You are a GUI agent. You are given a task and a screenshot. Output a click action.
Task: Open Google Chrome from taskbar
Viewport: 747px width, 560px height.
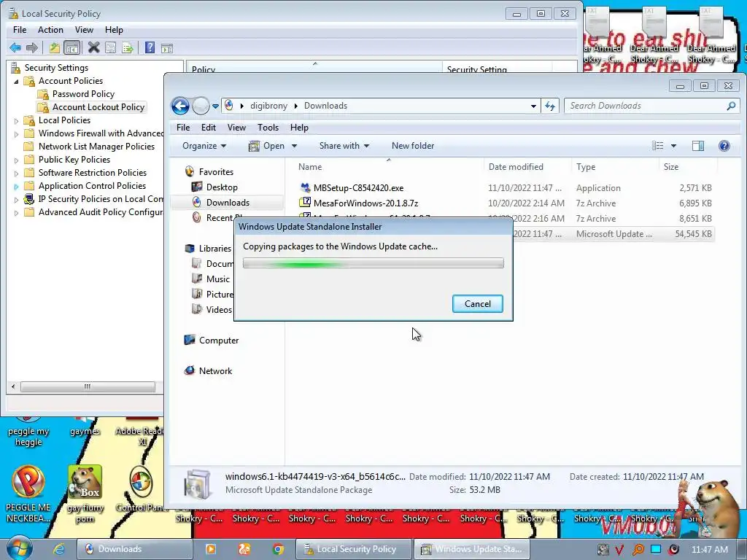pos(278,549)
